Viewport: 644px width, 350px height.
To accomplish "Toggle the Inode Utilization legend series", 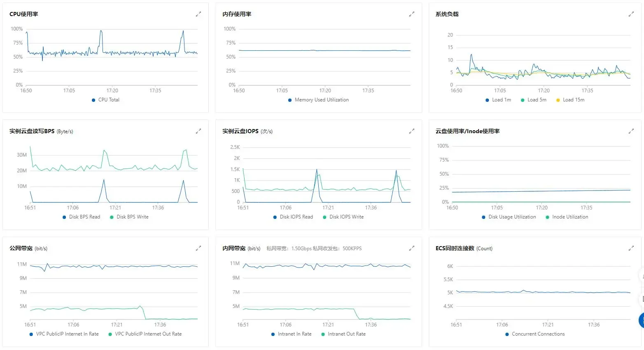I will [567, 217].
